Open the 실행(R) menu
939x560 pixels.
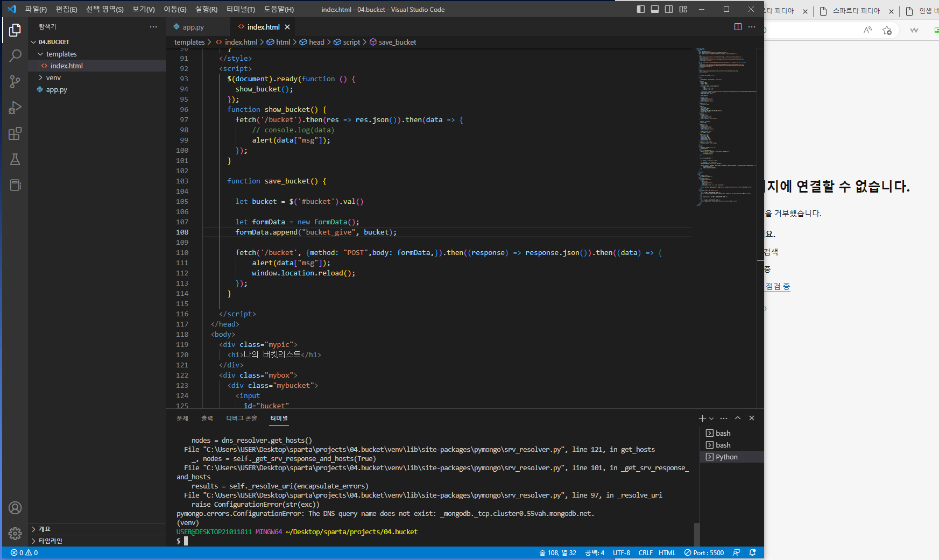coord(206,9)
